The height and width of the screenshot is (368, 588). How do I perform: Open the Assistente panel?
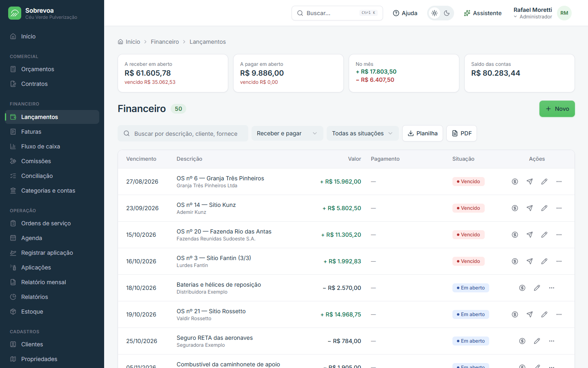tap(483, 13)
